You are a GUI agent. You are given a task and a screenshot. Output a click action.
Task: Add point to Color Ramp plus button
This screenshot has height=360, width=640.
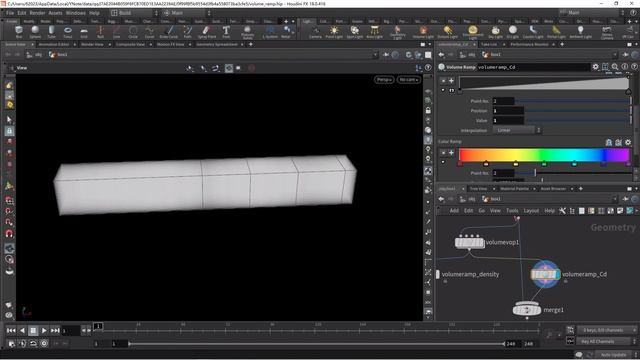tap(451, 153)
